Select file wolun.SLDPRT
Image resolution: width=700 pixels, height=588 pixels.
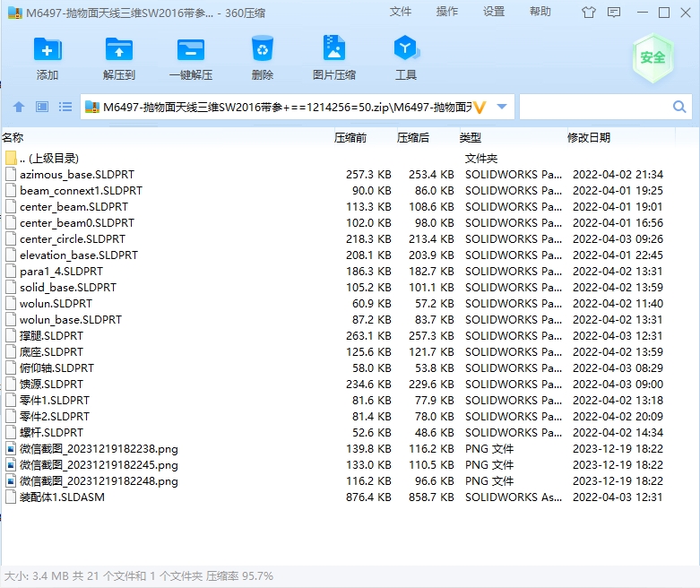[56, 304]
